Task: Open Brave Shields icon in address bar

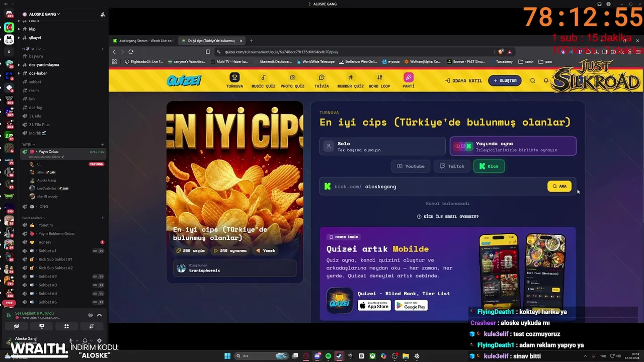Action: pos(501,52)
